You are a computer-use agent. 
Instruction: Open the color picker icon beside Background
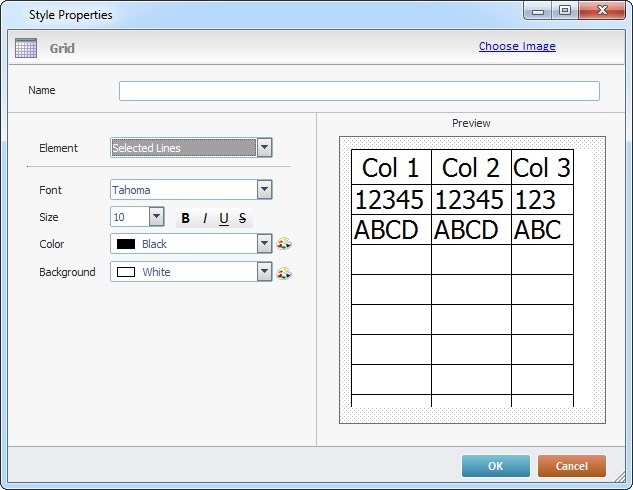[x=284, y=272]
